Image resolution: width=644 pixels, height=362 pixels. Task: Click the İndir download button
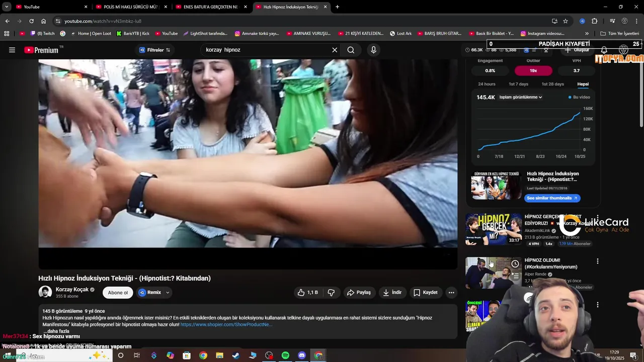(x=392, y=292)
